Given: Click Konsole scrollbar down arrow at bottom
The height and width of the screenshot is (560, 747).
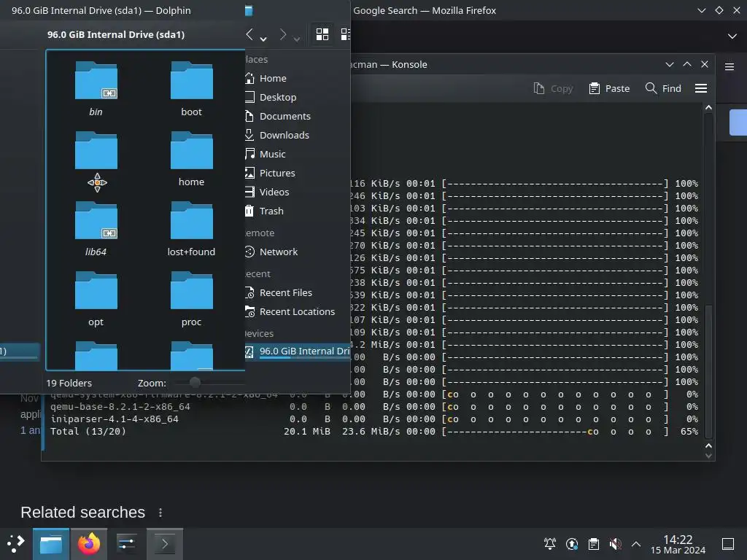Looking at the screenshot, I should pos(708,456).
